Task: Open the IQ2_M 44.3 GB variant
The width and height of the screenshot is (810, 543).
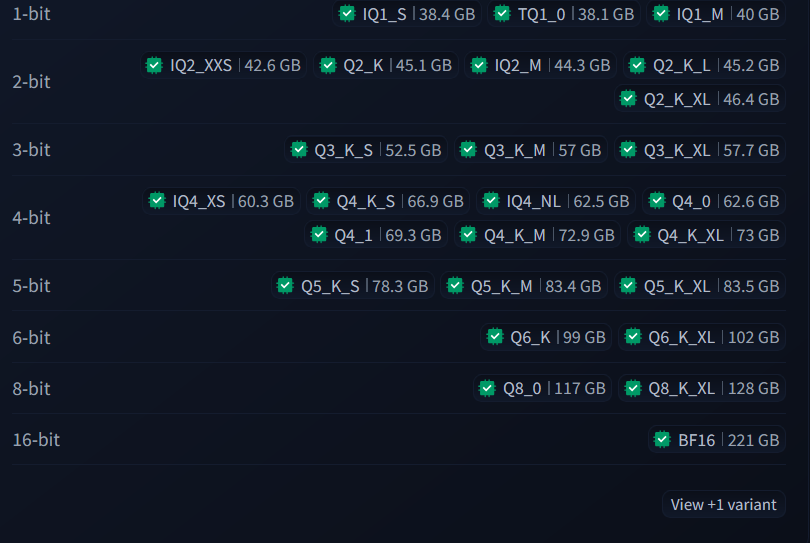Action: (x=540, y=65)
